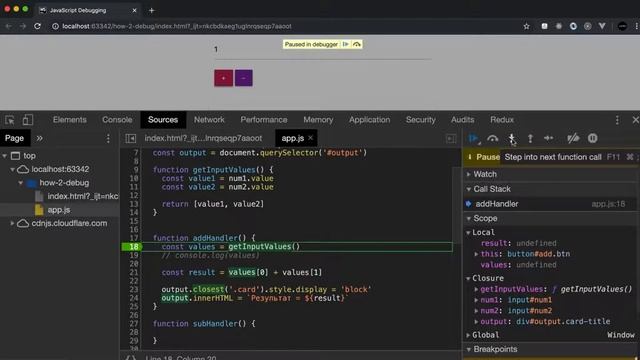Click browser back arrow
Screen dimensions: 640x360
click(9, 26)
